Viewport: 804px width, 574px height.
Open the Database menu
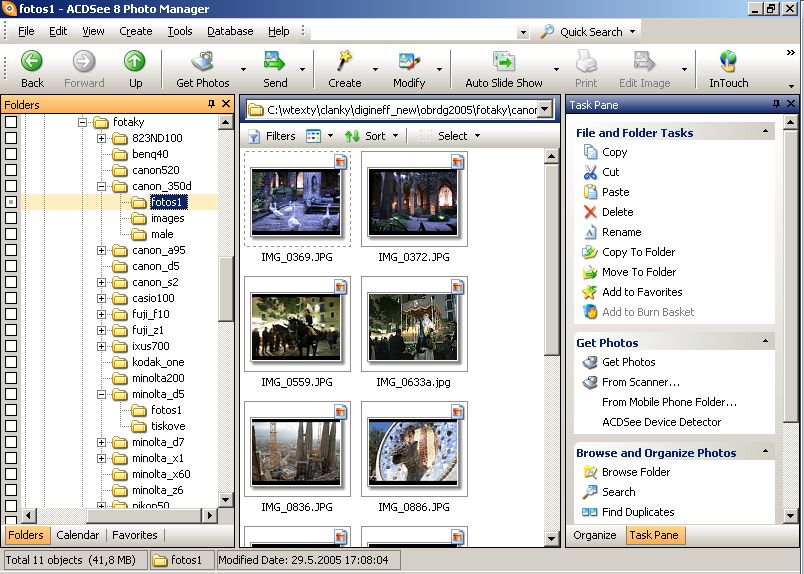pos(230,31)
